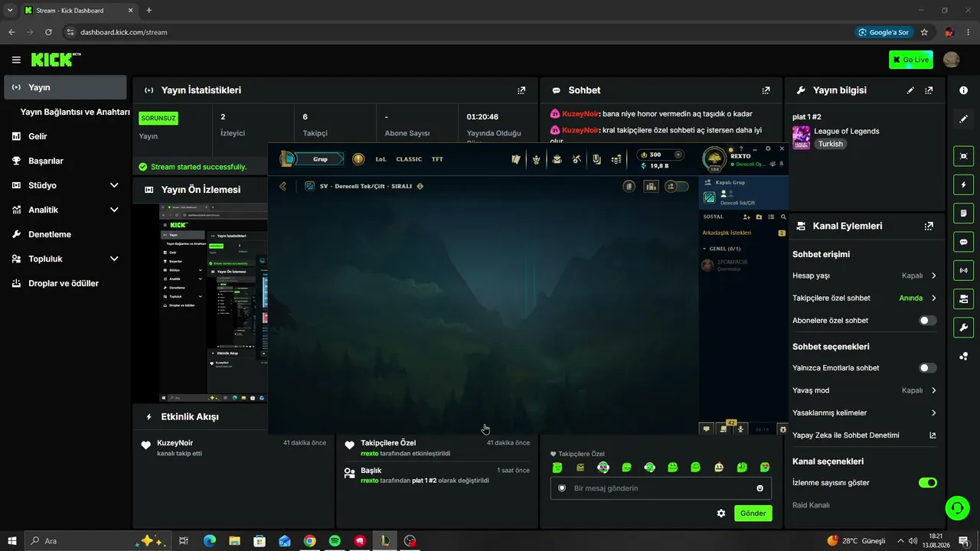Open the emoji picker in the message box
This screenshot has height=551, width=980.
tap(759, 488)
